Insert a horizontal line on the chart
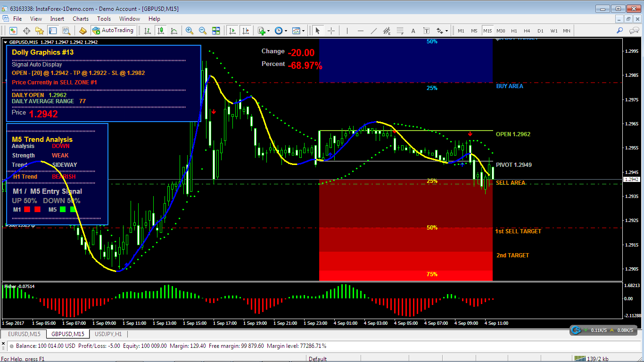The image size is (644, 362). pyautogui.click(x=360, y=31)
